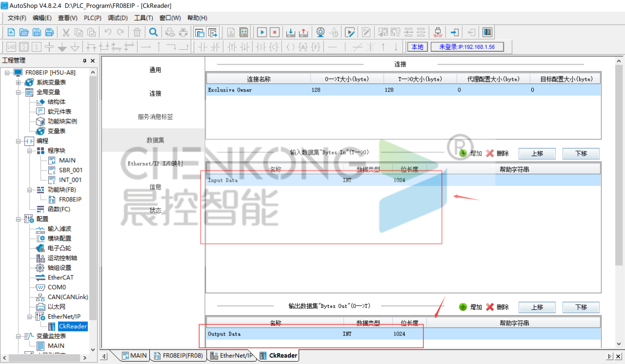
Task: Click the Download to PLC icon
Action: click(291, 33)
